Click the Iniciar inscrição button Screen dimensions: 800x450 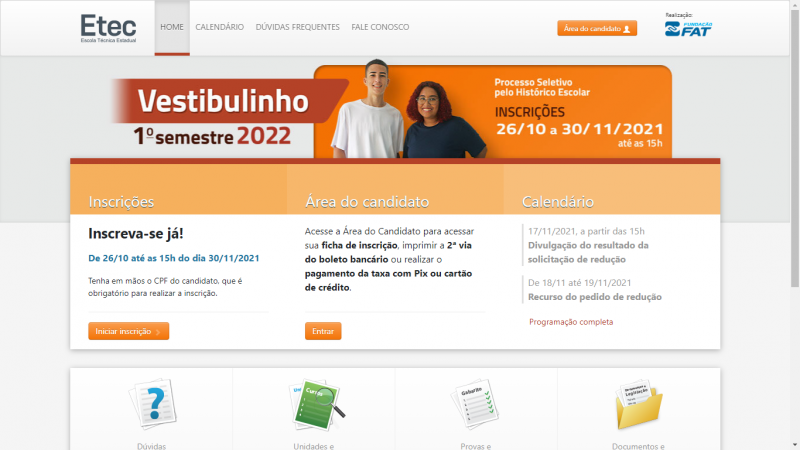coord(129,331)
